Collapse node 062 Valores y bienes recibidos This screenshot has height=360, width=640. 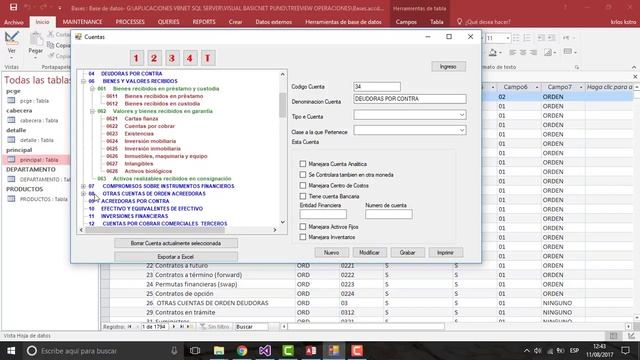click(93, 111)
